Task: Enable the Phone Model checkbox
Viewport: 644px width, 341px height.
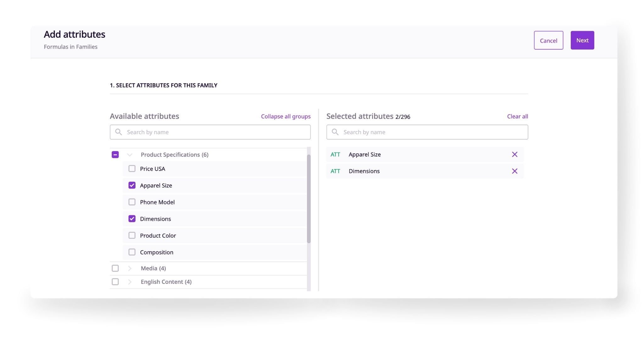Action: coord(132,202)
